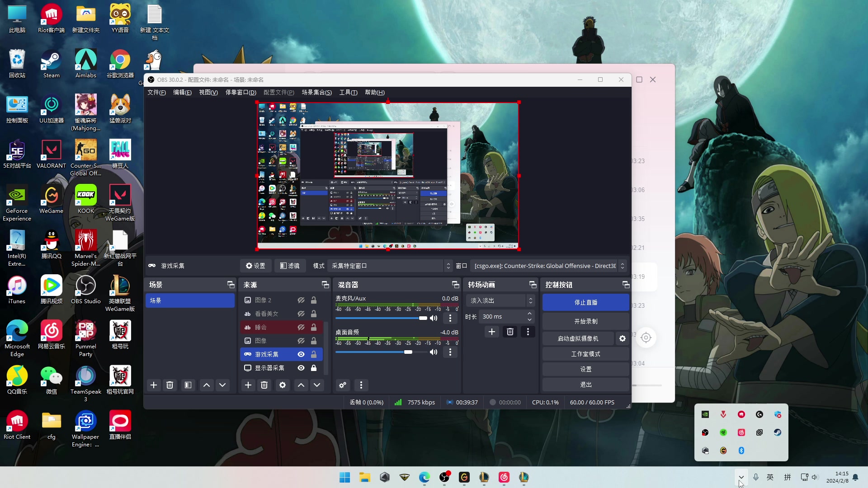Open the 视图(V) menu
This screenshot has height=488, width=868.
[208, 92]
